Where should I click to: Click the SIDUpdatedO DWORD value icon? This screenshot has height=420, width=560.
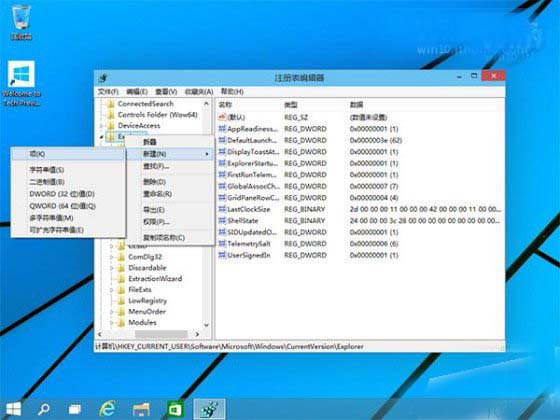(222, 232)
